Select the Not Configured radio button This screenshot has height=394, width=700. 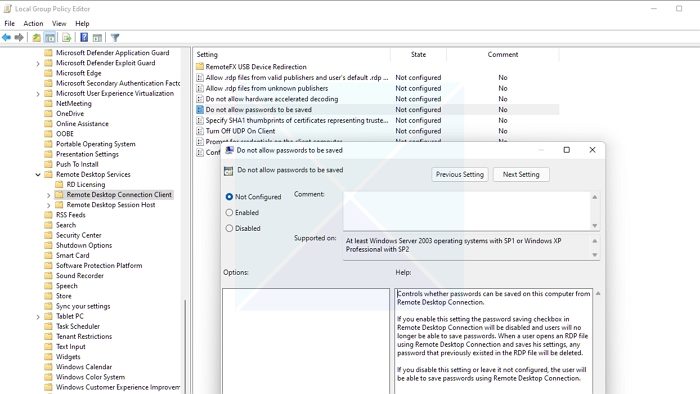click(x=229, y=197)
